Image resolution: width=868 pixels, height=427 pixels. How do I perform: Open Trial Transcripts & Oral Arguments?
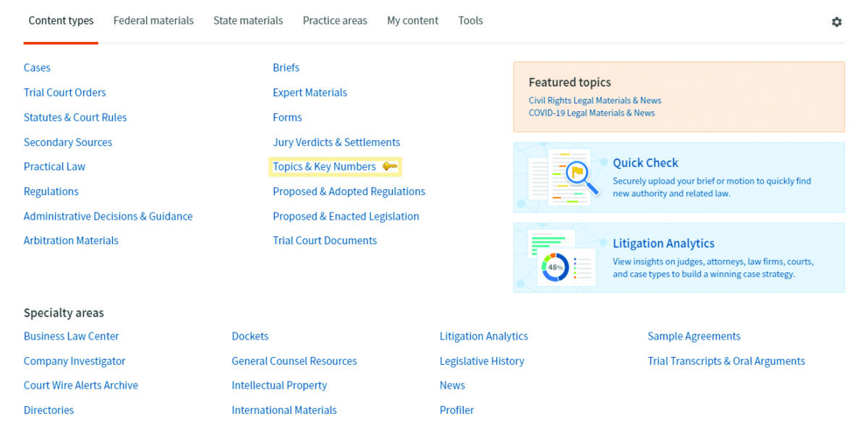point(726,361)
